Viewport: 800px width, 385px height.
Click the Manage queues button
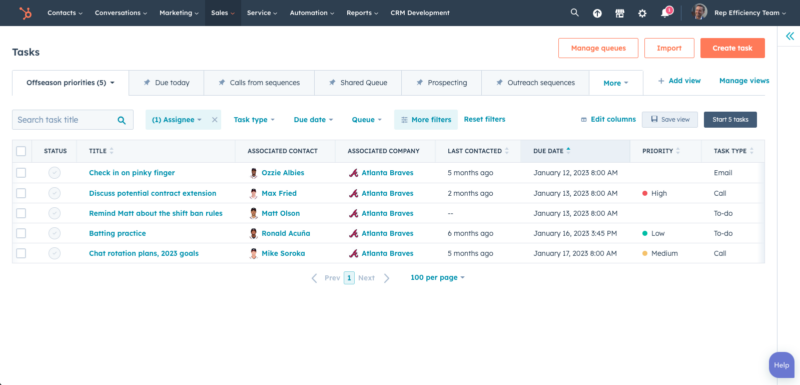(598, 48)
